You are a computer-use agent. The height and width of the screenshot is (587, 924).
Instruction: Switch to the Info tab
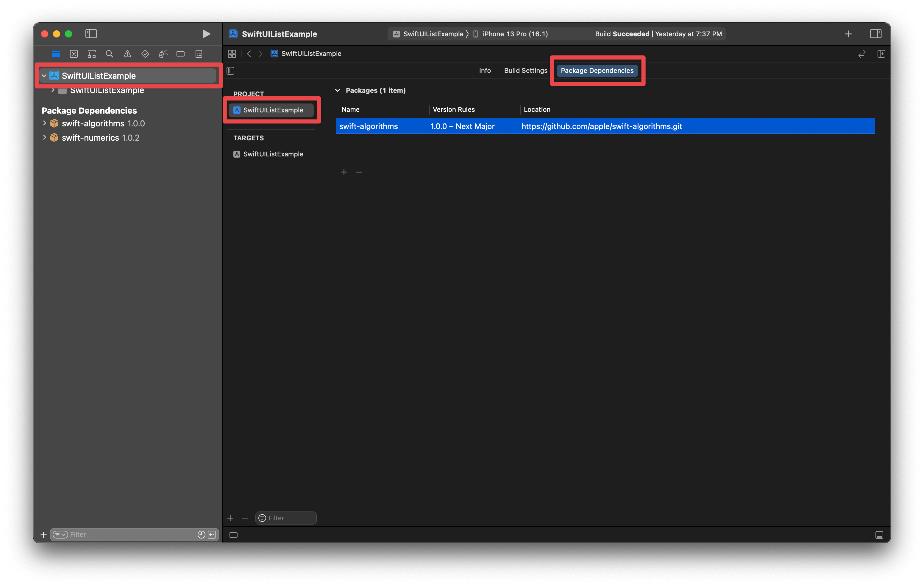pyautogui.click(x=485, y=70)
